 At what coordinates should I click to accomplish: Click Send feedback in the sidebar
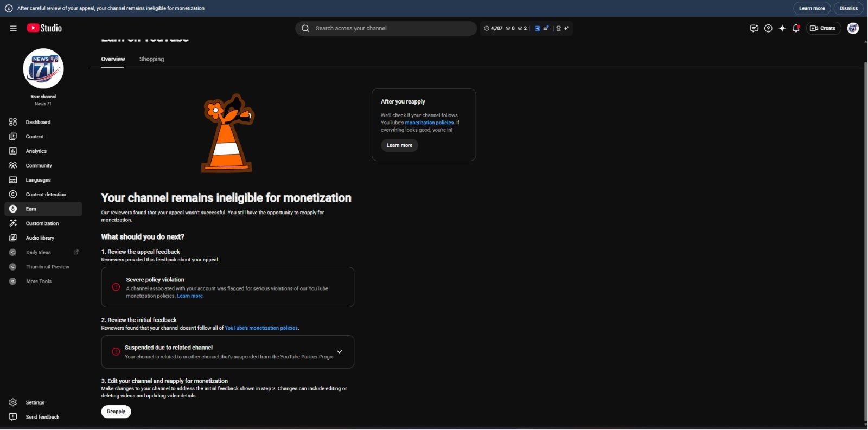43,417
